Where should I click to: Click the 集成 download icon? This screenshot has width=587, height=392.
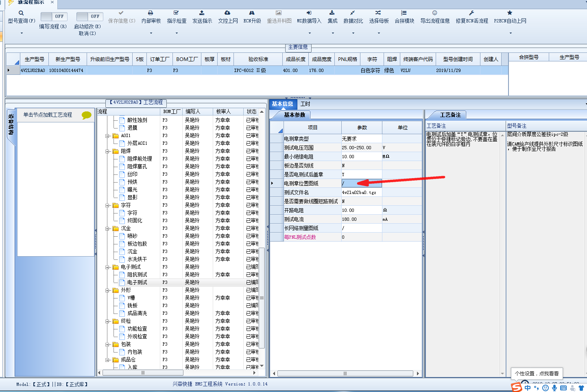(332, 13)
